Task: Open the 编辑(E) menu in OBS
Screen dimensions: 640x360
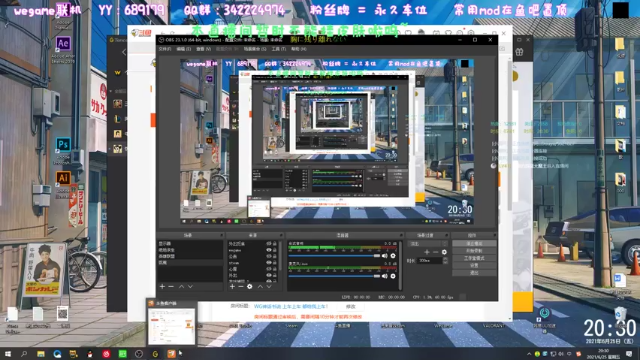Action: [184, 49]
